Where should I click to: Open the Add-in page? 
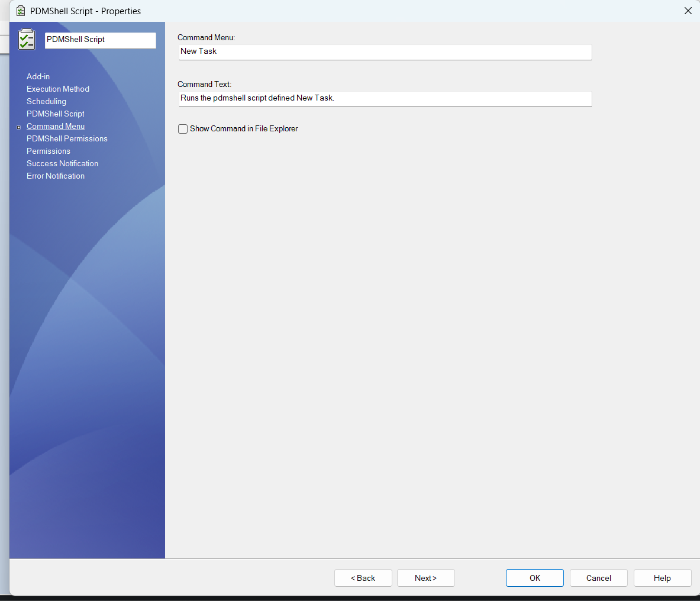pyautogui.click(x=38, y=76)
